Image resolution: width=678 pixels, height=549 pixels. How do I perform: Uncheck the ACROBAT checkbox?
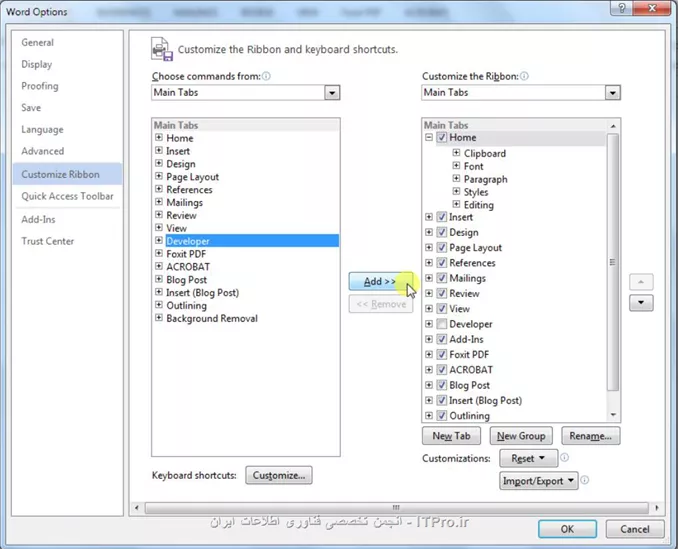click(441, 370)
